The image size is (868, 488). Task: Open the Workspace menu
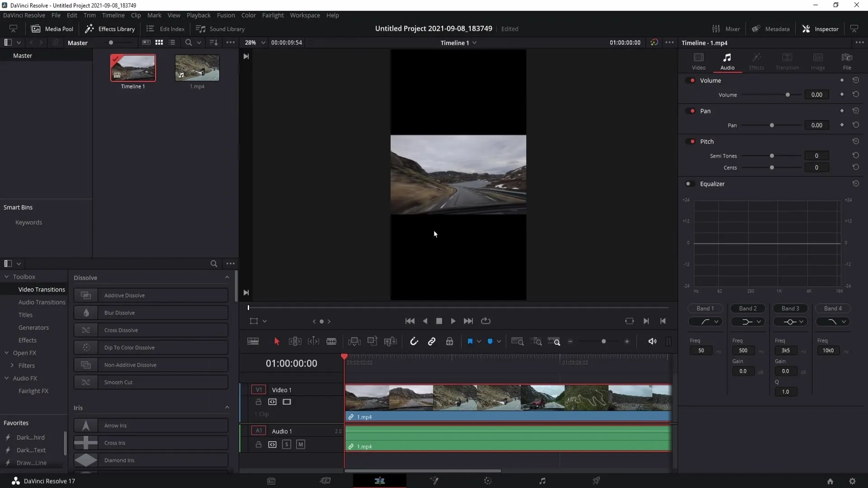pos(305,15)
